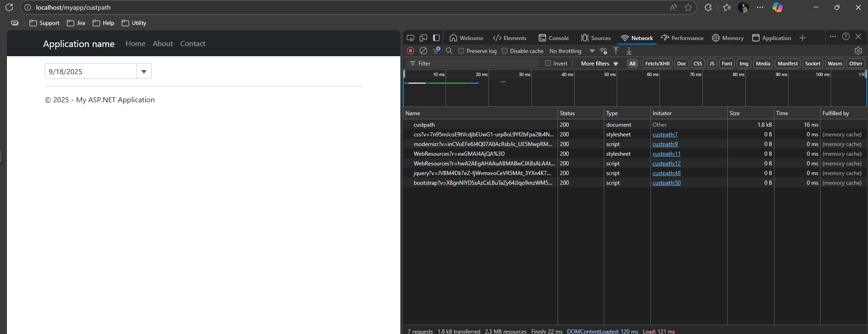This screenshot has width=868, height=334.
Task: Clear the network log icon
Action: 423,51
